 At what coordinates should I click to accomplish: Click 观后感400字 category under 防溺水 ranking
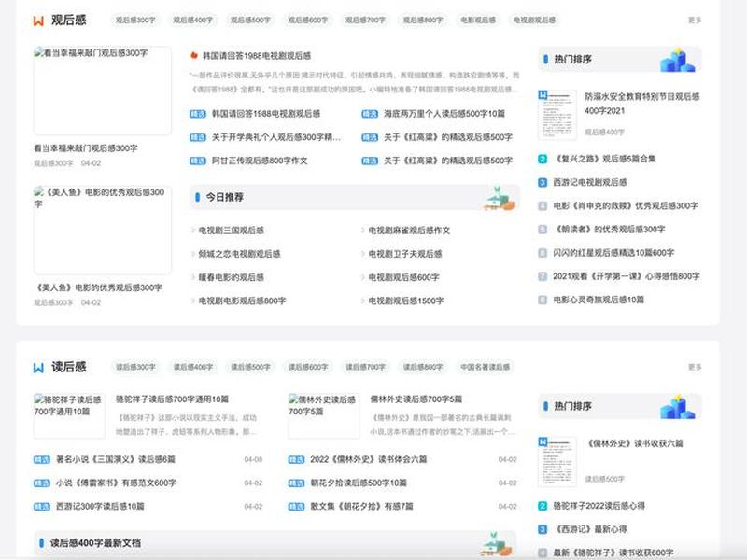604,133
